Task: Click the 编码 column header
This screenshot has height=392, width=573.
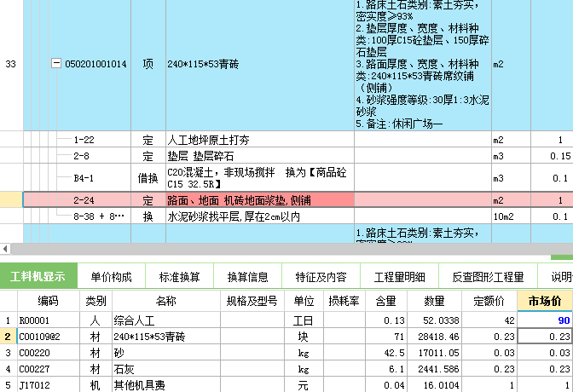Action: pos(49,301)
